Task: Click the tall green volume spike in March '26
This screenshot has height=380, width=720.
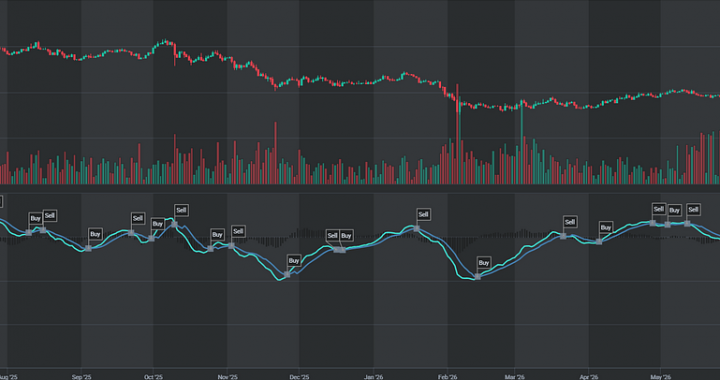Action: [x=522, y=142]
